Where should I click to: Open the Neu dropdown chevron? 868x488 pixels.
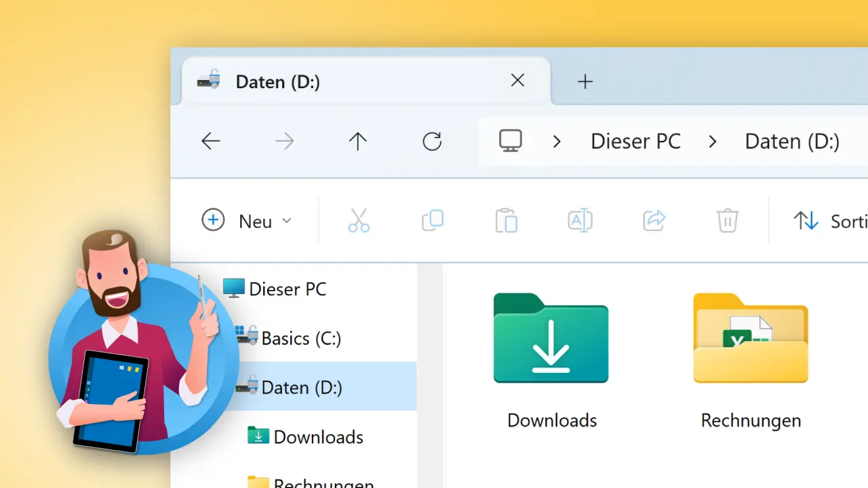coord(287,220)
